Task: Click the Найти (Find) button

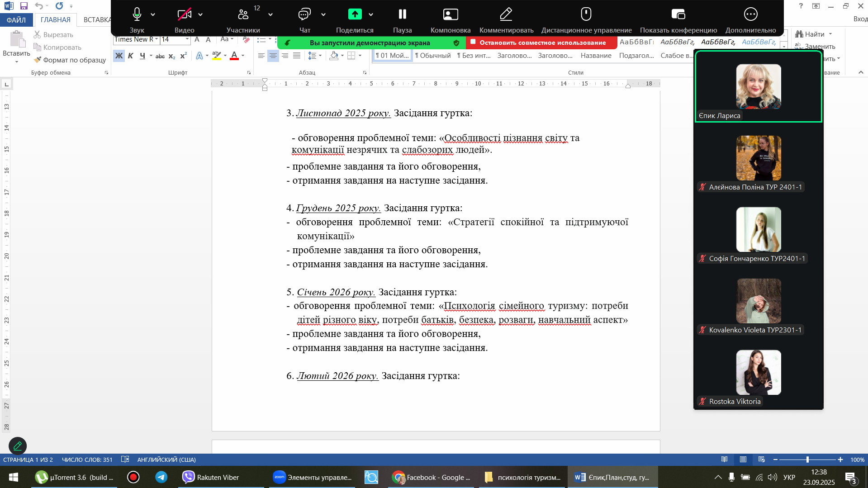Action: coord(814,34)
